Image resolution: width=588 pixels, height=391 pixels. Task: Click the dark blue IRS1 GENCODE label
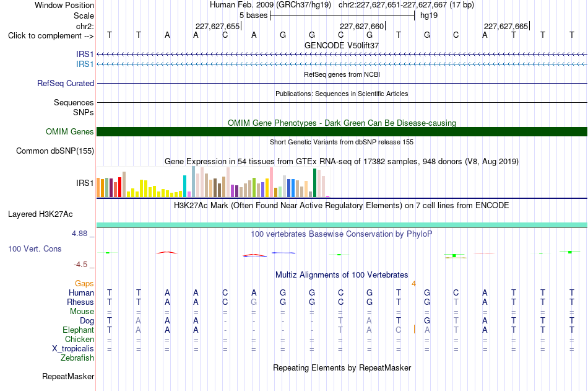(x=85, y=54)
